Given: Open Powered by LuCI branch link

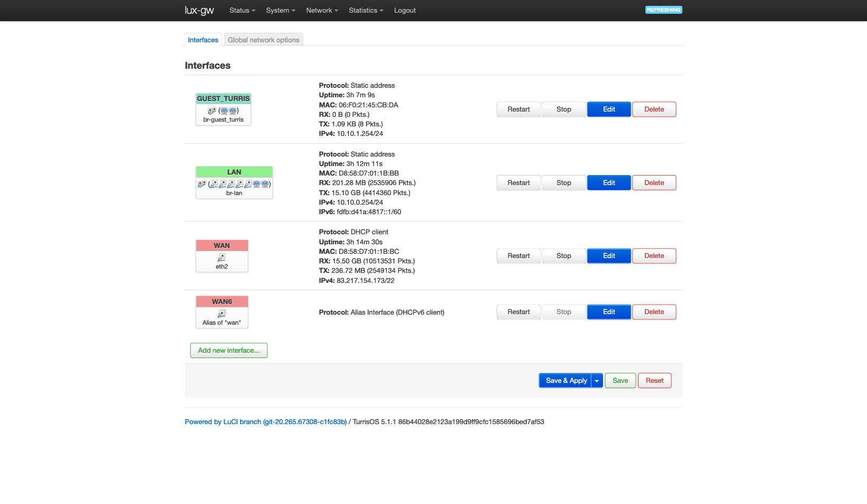Looking at the screenshot, I should pos(266,422).
